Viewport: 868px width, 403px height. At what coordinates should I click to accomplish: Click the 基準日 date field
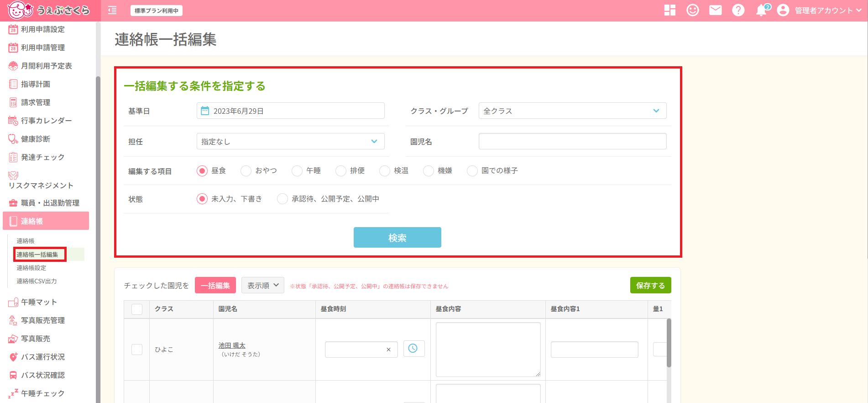[290, 111]
